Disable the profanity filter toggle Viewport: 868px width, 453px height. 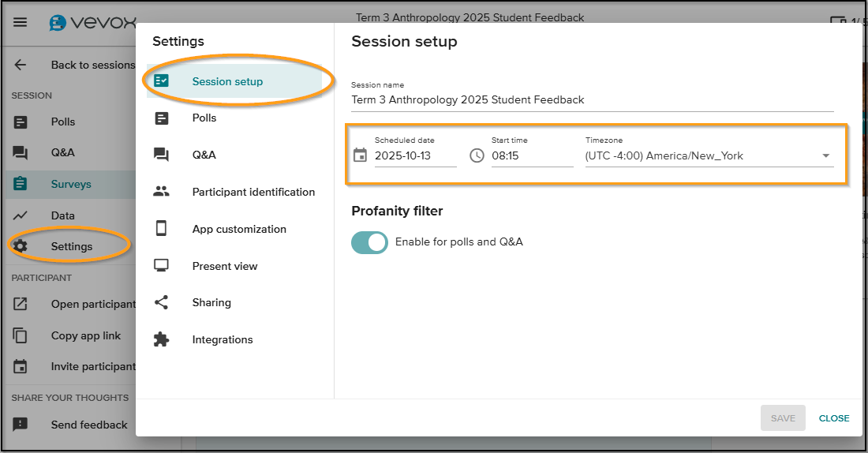coord(369,242)
